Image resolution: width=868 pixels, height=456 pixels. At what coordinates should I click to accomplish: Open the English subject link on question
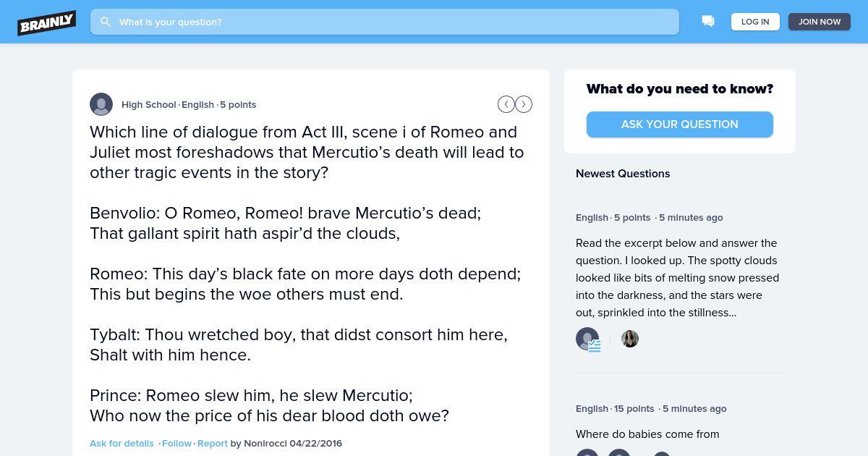197,104
